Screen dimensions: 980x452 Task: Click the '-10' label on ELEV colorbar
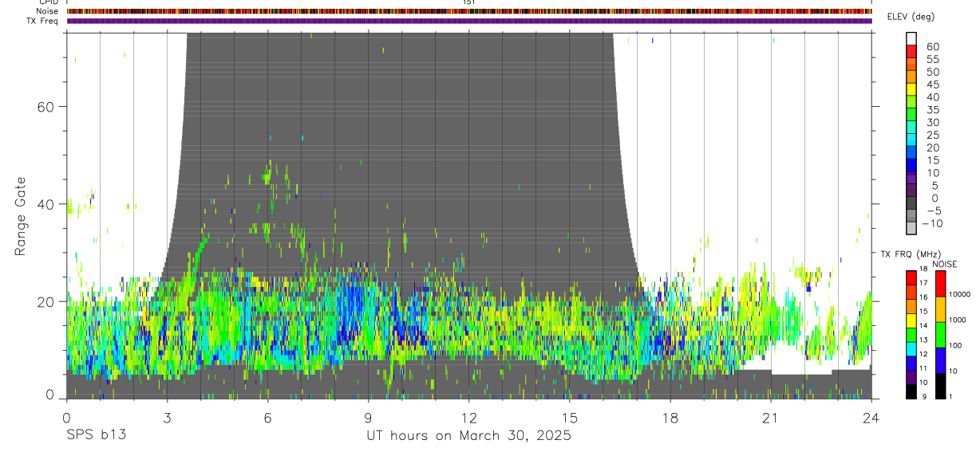(931, 223)
